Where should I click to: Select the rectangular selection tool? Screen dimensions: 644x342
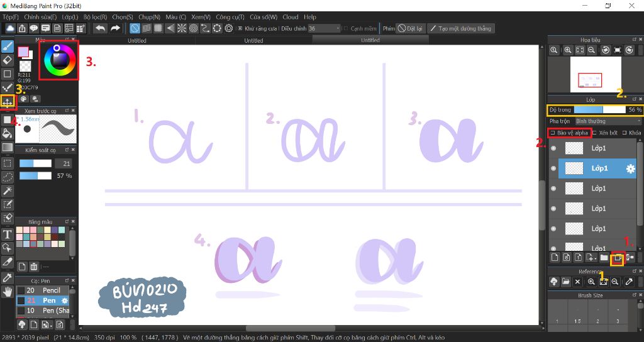pos(8,163)
